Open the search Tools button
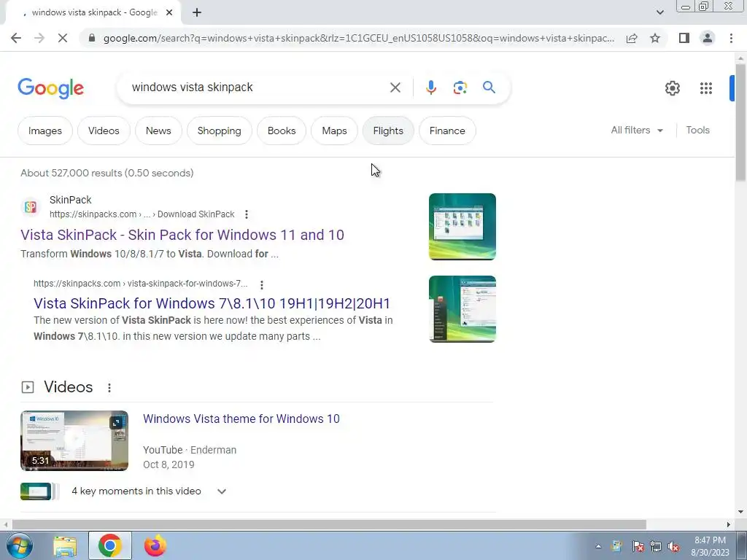 [x=697, y=130]
